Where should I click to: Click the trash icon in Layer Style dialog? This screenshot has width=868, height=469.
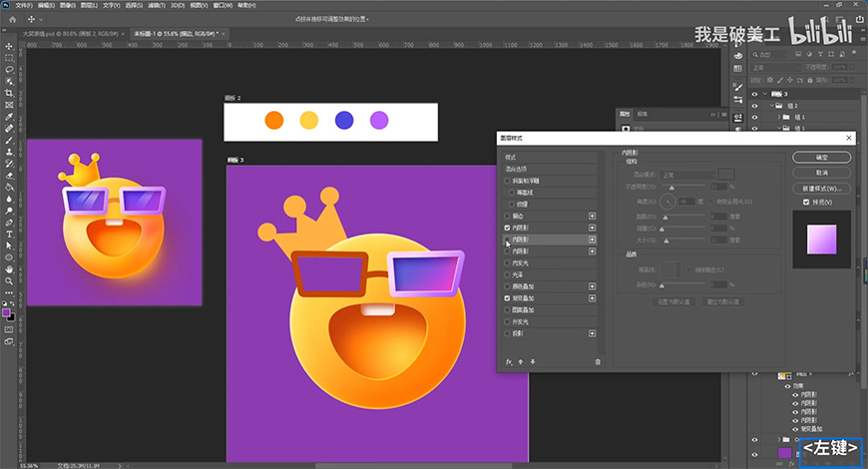click(x=598, y=361)
